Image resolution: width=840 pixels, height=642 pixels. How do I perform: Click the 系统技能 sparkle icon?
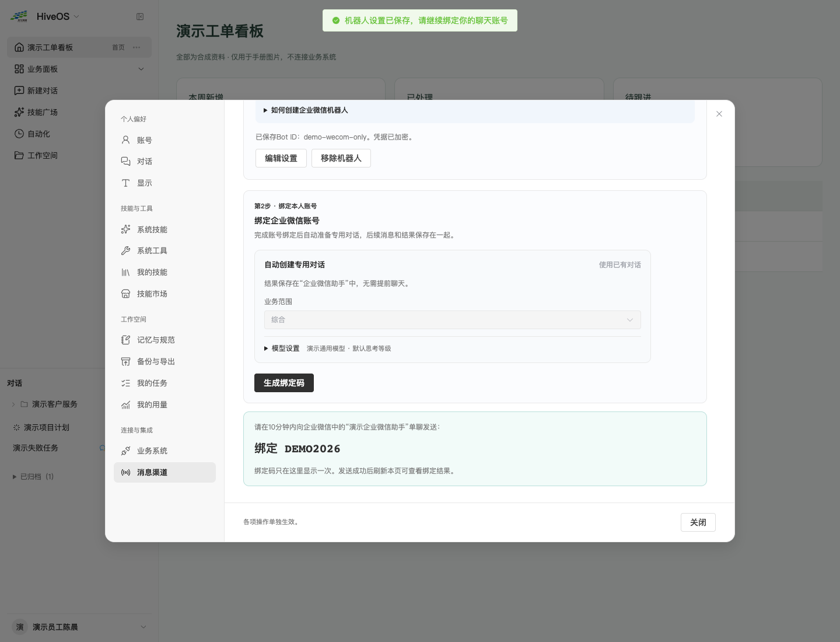pos(125,229)
